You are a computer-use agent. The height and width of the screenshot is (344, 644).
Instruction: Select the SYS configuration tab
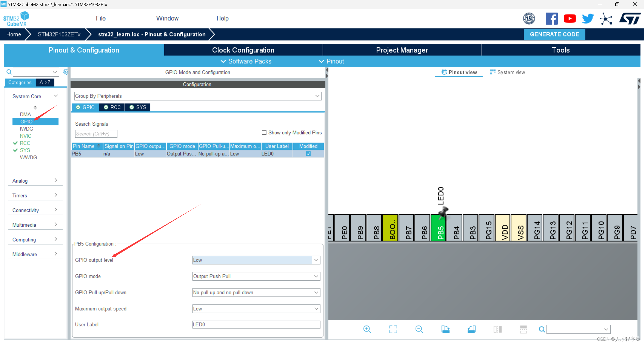point(138,107)
